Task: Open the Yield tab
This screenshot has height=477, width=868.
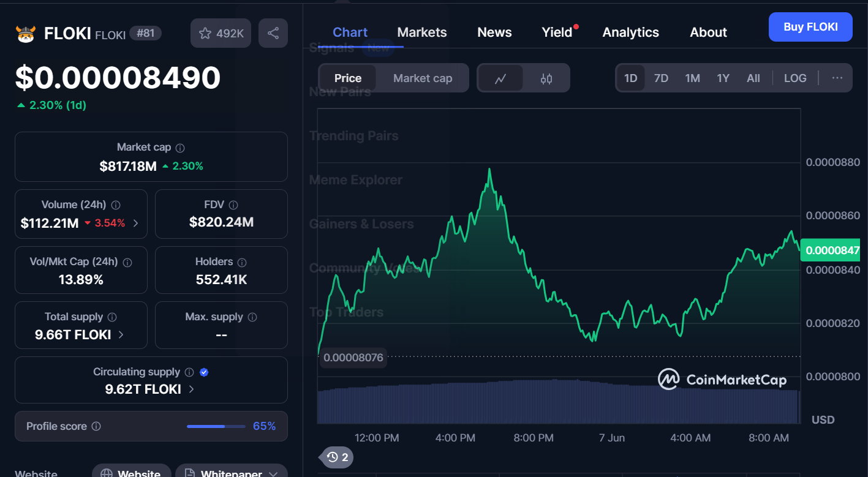Action: (x=557, y=32)
